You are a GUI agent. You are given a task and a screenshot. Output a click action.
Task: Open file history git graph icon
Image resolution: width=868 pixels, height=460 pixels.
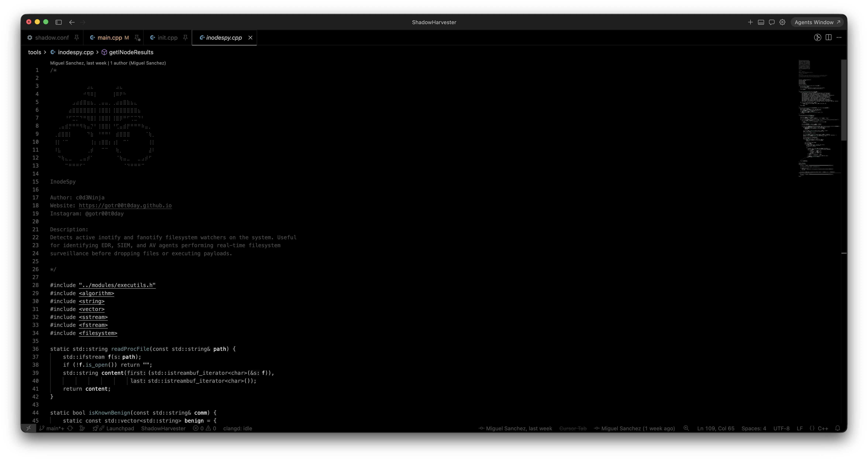[x=817, y=37]
